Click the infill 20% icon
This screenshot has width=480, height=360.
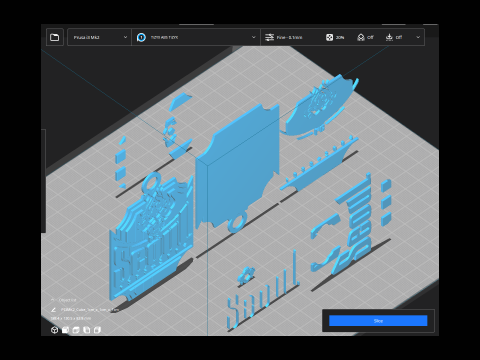[x=329, y=37]
